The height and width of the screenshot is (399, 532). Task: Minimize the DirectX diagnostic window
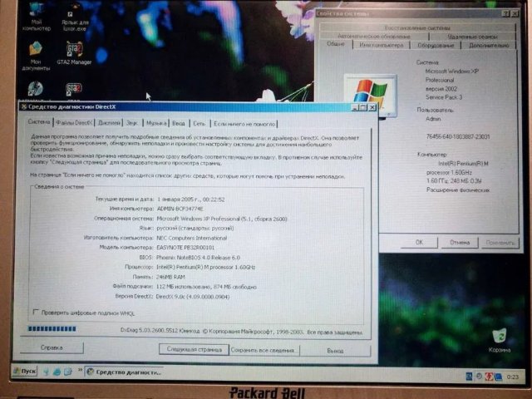tap(355, 107)
